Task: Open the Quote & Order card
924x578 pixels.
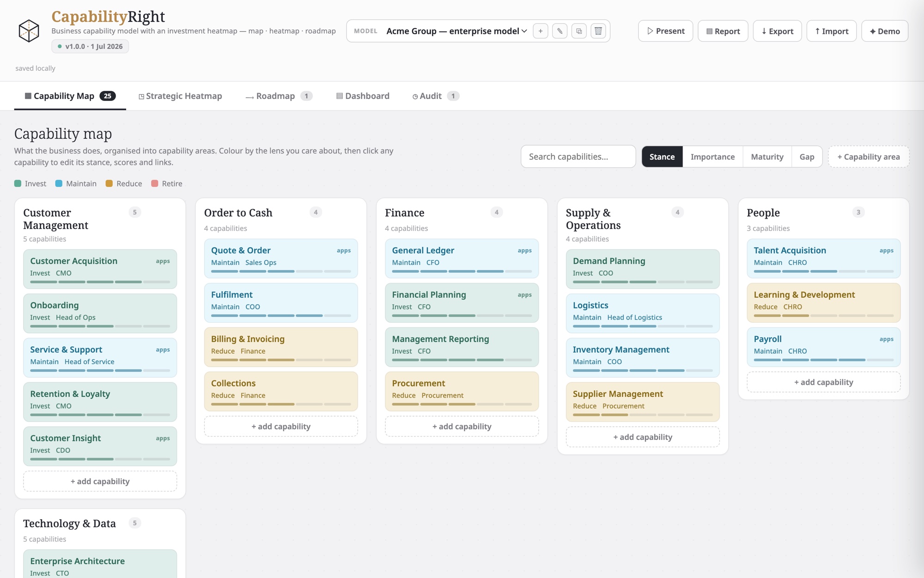Action: point(281,258)
